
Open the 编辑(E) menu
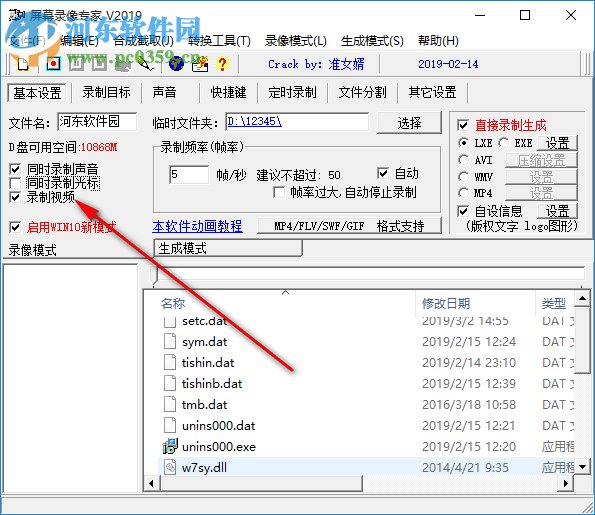pos(79,41)
